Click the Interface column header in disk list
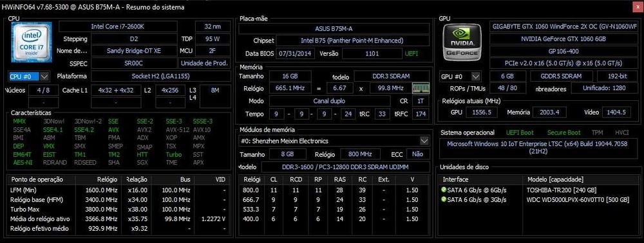The width and height of the screenshot is (644, 243). (480, 179)
